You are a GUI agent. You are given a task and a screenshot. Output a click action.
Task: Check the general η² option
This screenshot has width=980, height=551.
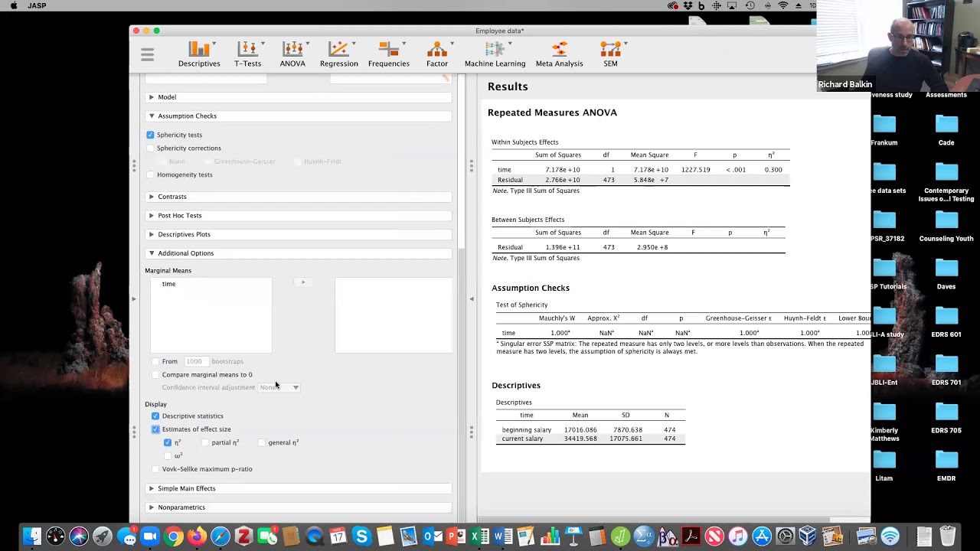[x=261, y=442]
